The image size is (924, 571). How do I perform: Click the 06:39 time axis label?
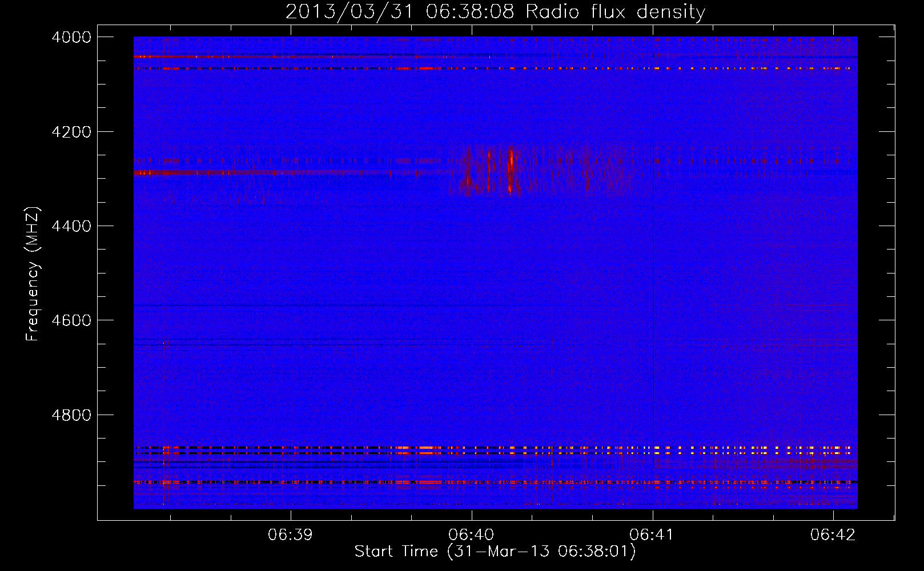coord(290,535)
